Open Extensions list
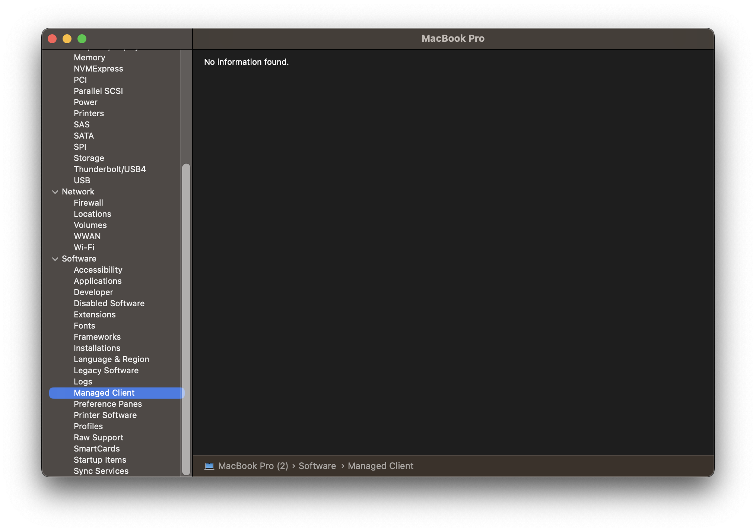The width and height of the screenshot is (756, 532). tap(95, 315)
